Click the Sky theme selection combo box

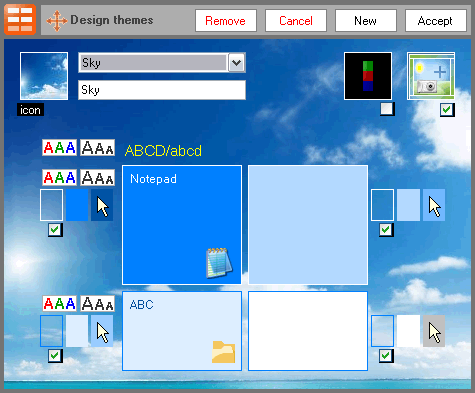(x=162, y=62)
